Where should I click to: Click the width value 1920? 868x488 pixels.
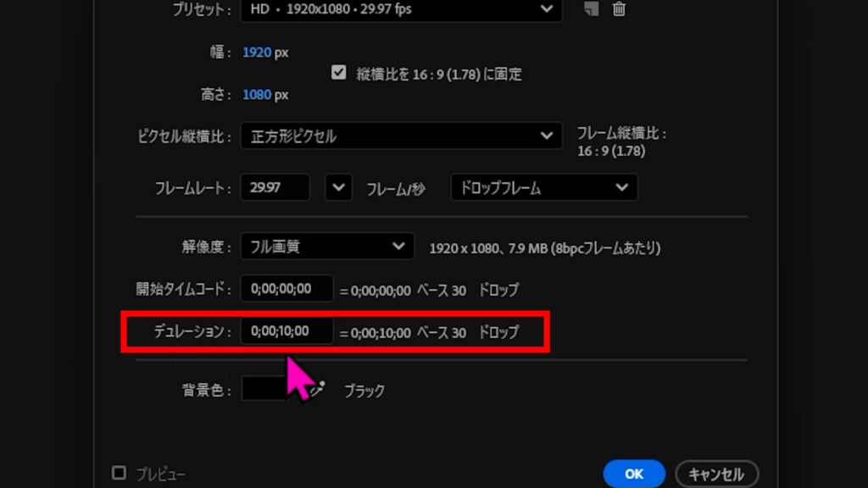point(257,53)
